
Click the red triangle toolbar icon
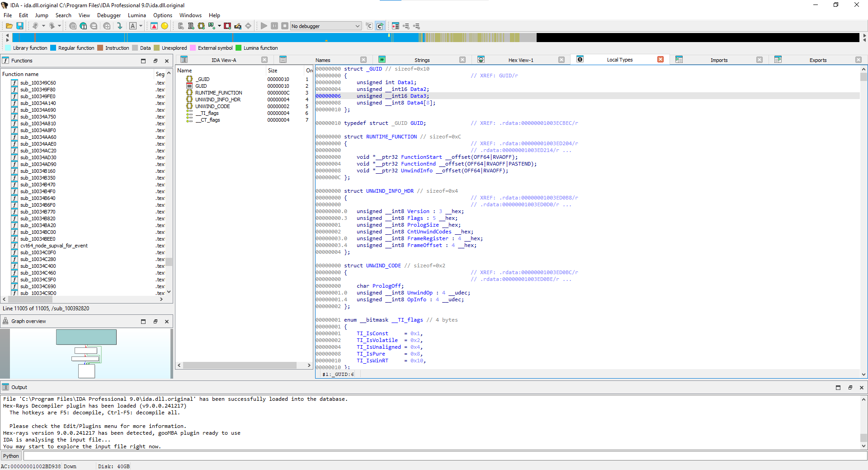(x=154, y=26)
